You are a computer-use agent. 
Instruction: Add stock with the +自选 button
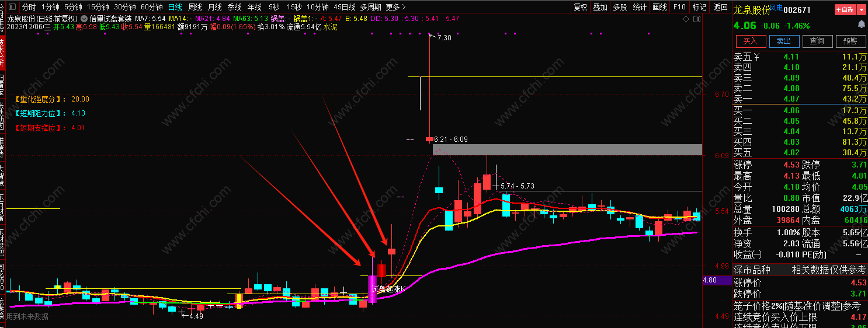(845, 9)
